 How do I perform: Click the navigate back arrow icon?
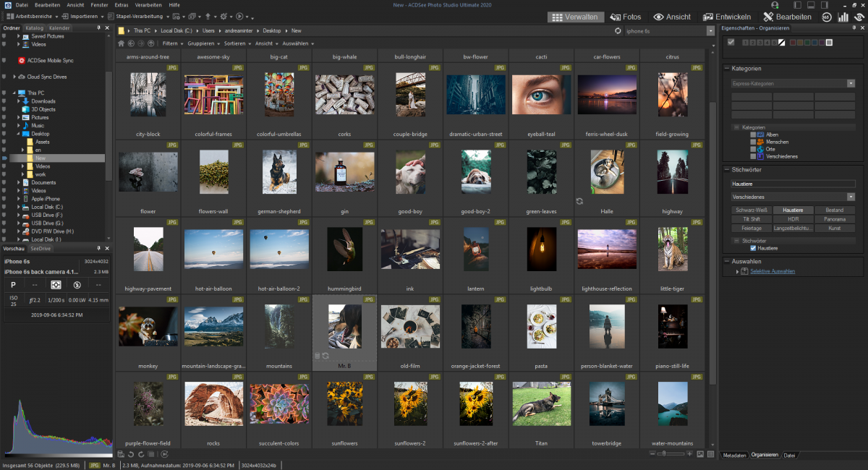(x=131, y=43)
